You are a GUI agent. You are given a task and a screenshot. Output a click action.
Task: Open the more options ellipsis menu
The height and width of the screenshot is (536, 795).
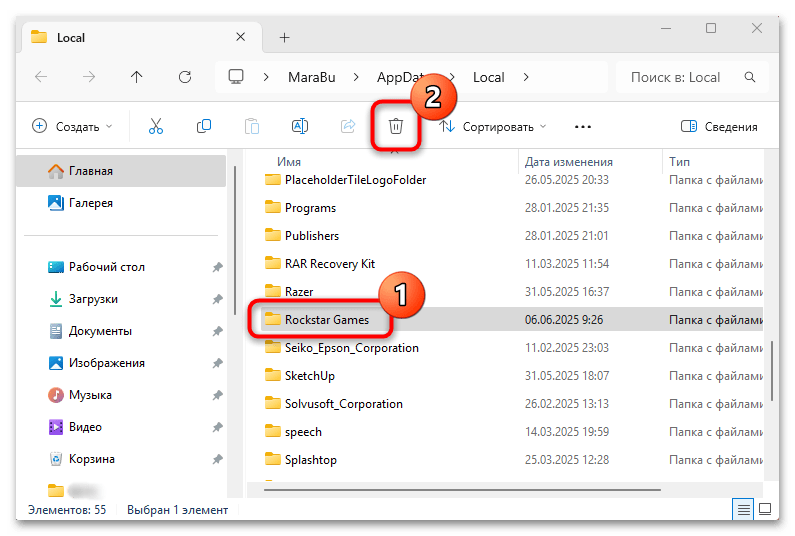(583, 127)
